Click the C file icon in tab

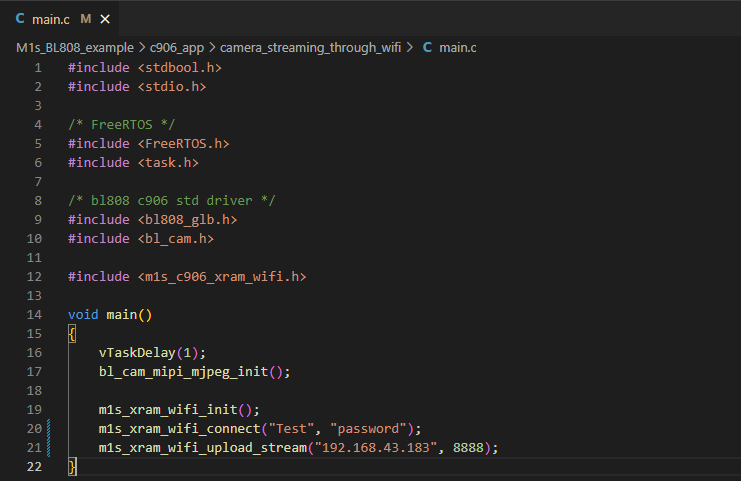(20, 19)
